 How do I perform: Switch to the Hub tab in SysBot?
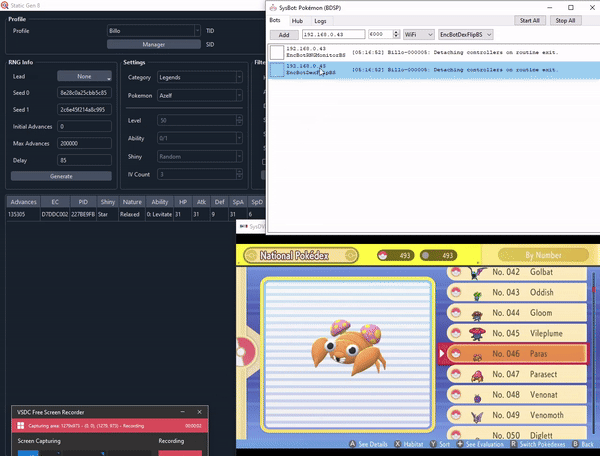click(297, 21)
